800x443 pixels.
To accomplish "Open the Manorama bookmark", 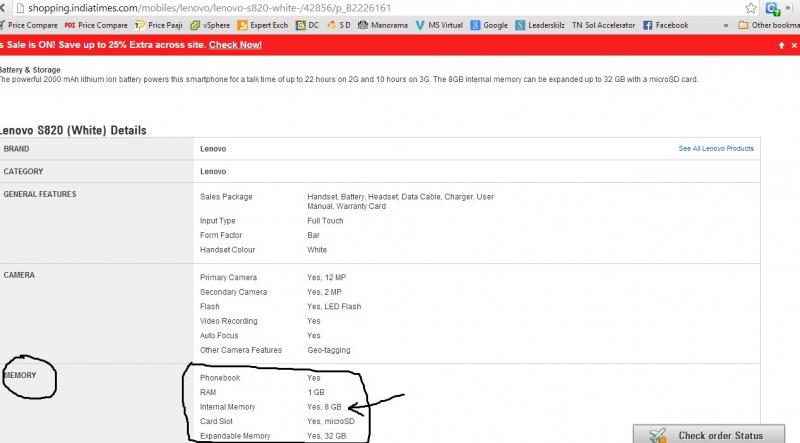I will point(383,25).
